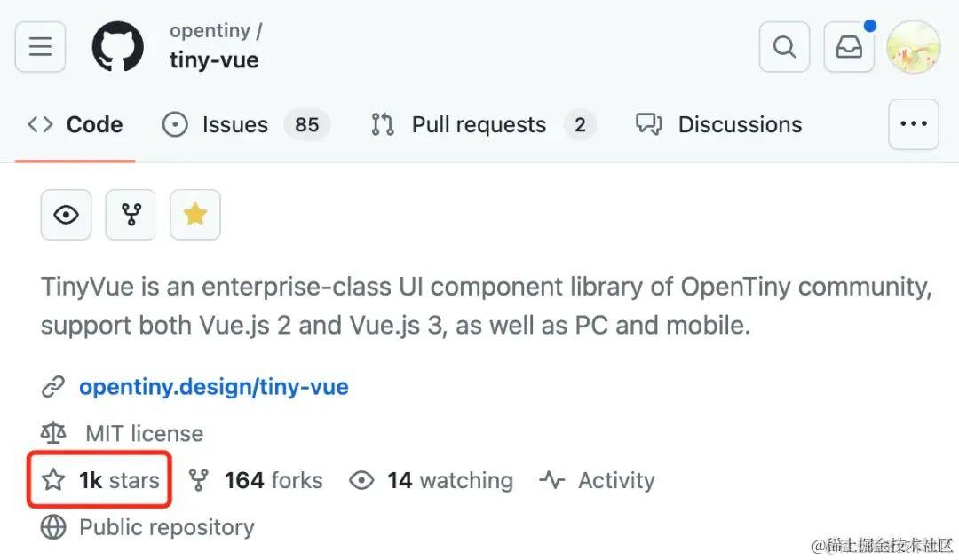Open the search magnifier button
The height and width of the screenshot is (560, 959).
click(784, 47)
